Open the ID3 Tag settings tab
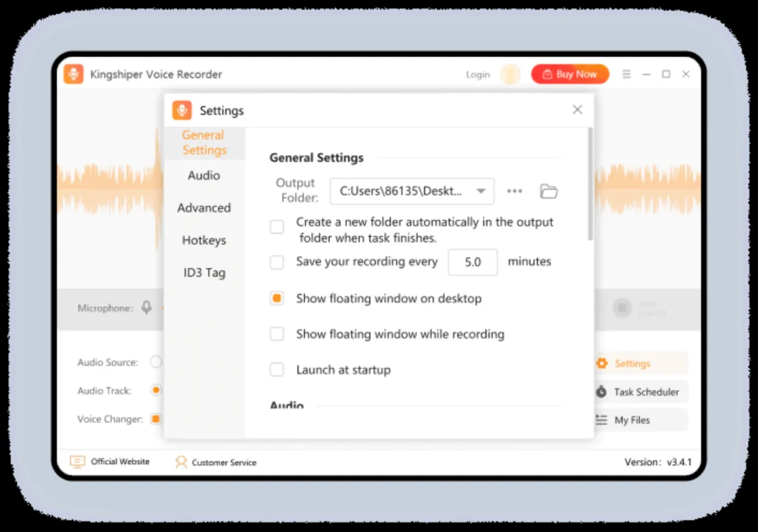 [x=204, y=273]
